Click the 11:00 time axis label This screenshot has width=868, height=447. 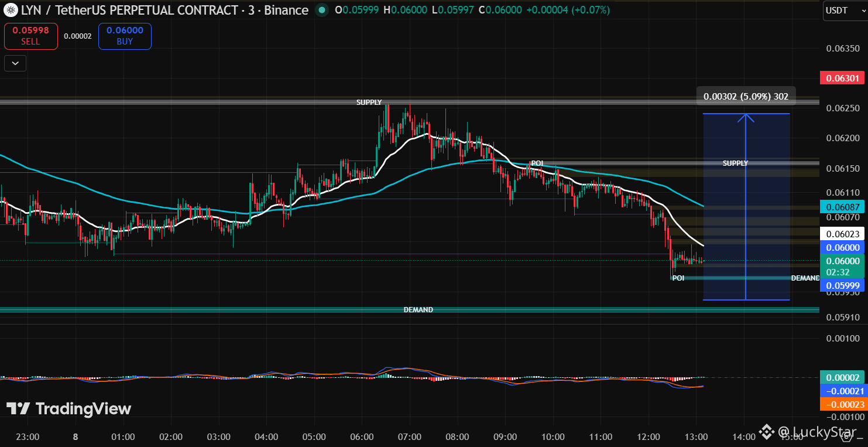(x=601, y=436)
